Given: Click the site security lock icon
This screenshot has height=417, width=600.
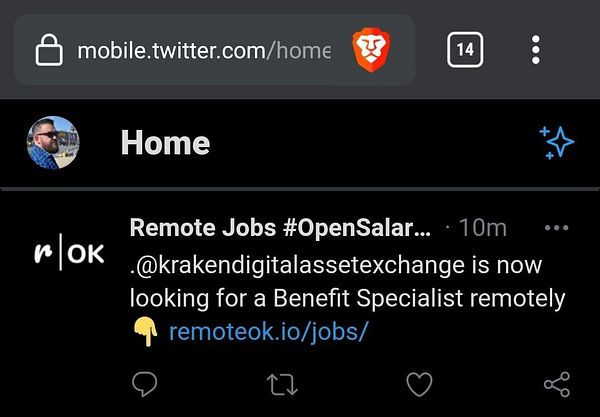Looking at the screenshot, I should pyautogui.click(x=49, y=50).
